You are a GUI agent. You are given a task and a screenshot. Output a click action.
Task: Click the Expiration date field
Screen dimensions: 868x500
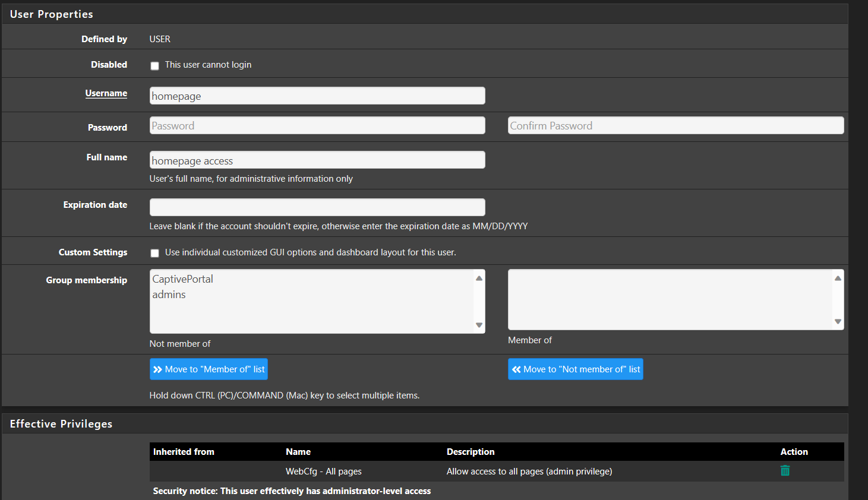pyautogui.click(x=317, y=207)
